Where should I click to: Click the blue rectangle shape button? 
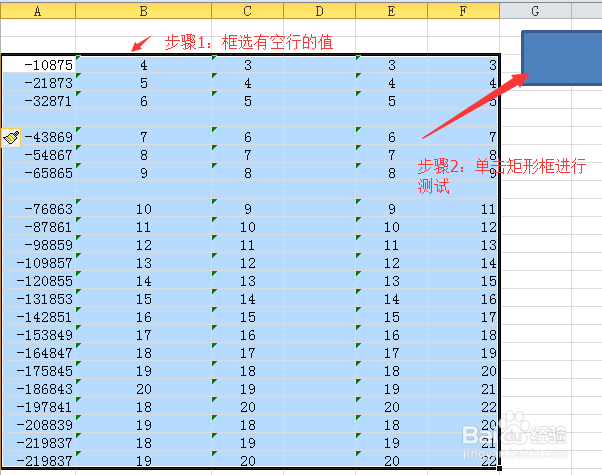(x=562, y=58)
